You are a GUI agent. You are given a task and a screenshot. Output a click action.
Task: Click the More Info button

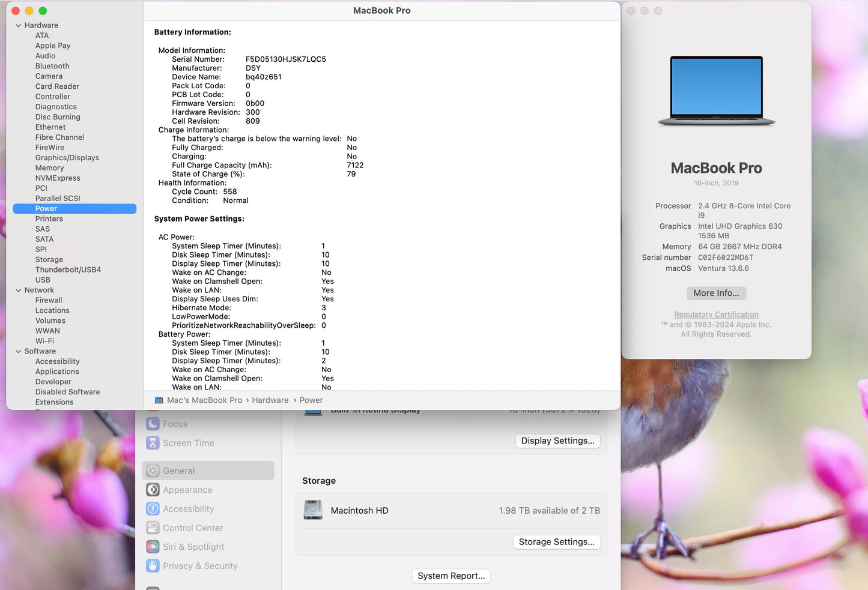pos(716,293)
